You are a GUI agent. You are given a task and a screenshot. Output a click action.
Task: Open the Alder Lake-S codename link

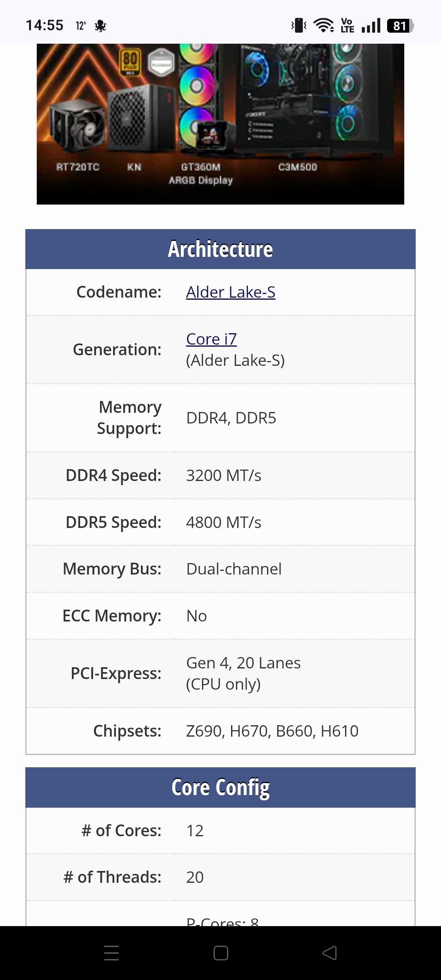[230, 292]
